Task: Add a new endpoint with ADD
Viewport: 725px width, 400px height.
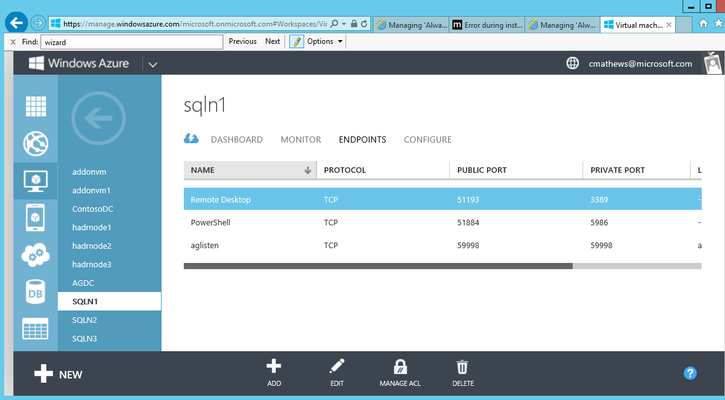Action: click(274, 373)
